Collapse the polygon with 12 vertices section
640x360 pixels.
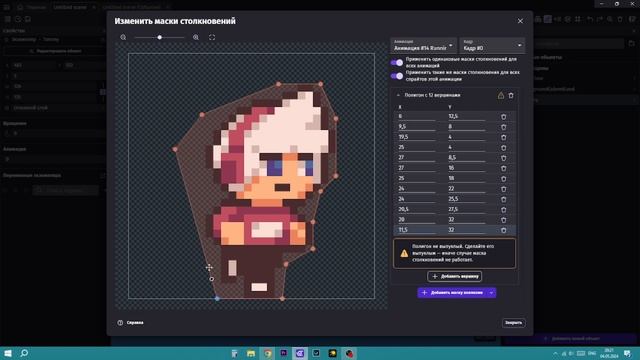click(x=398, y=95)
